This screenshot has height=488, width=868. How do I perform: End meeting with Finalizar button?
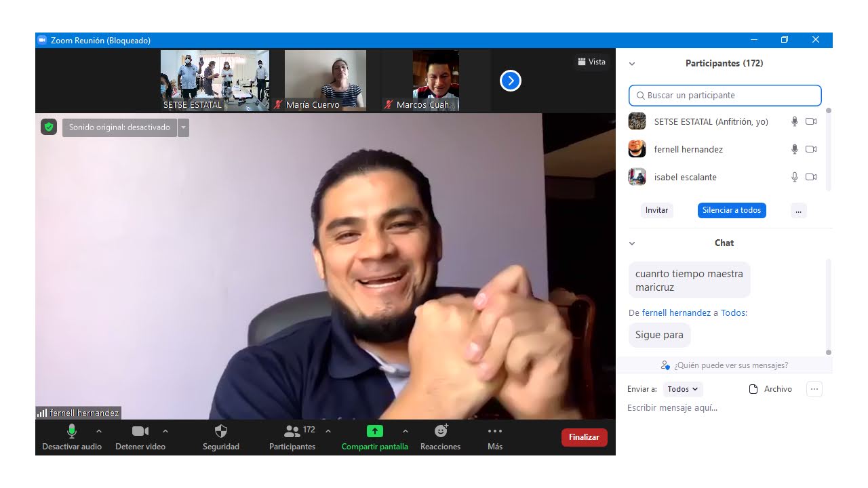585,437
